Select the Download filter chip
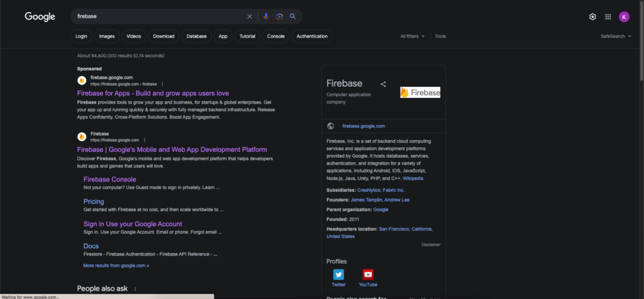The width and height of the screenshot is (644, 299). 164,36
